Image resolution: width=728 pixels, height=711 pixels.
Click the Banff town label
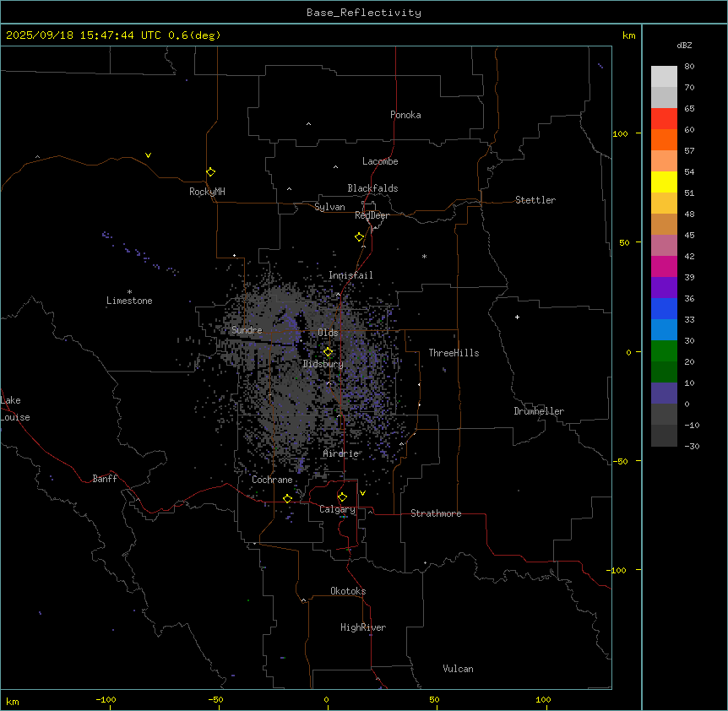point(105,479)
